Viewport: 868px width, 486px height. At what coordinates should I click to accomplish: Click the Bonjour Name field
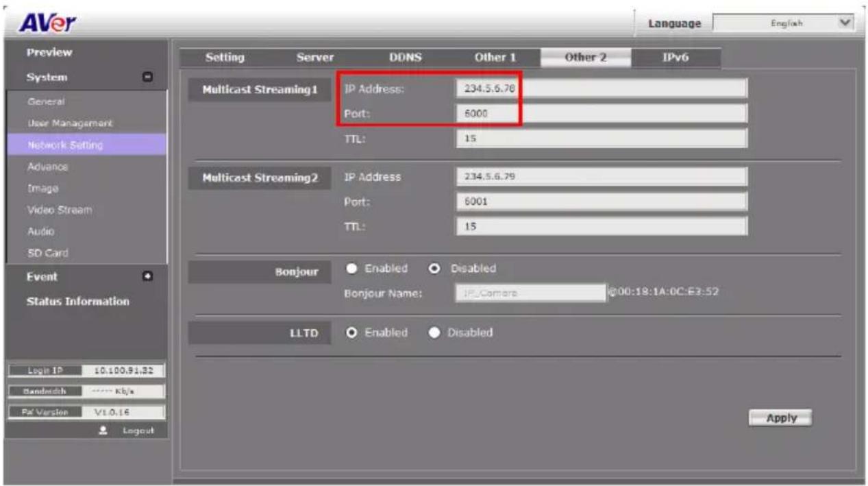[531, 293]
